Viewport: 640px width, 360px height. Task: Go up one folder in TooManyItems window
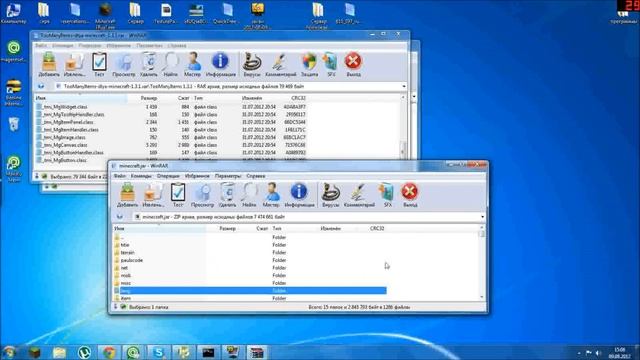(41, 87)
